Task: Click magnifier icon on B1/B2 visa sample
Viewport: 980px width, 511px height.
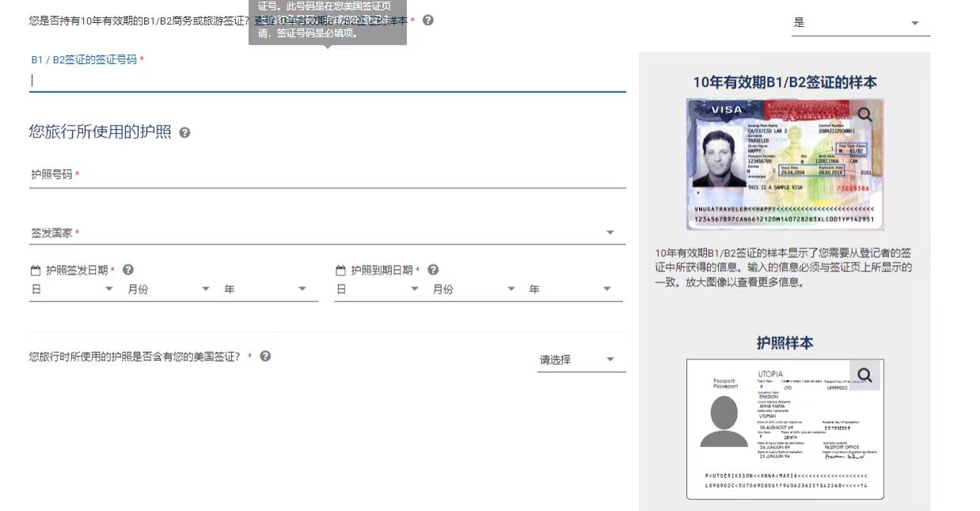Action: [864, 115]
